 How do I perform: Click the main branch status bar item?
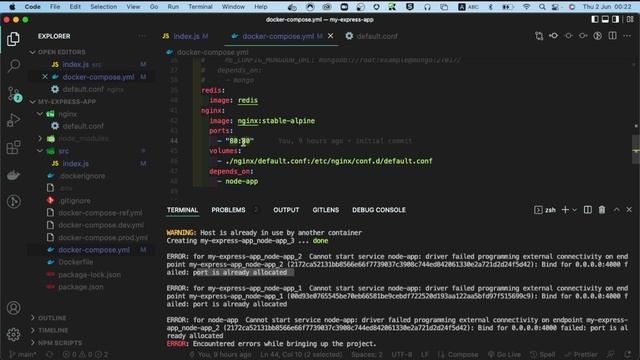pos(22,355)
